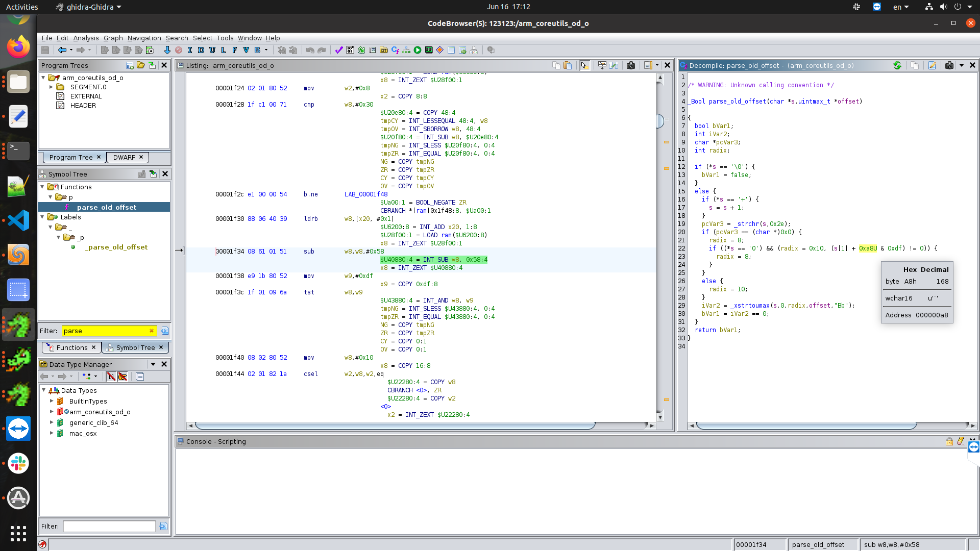
Task: Select parse_old_offset in the Symbol Tree
Action: pyautogui.click(x=106, y=207)
